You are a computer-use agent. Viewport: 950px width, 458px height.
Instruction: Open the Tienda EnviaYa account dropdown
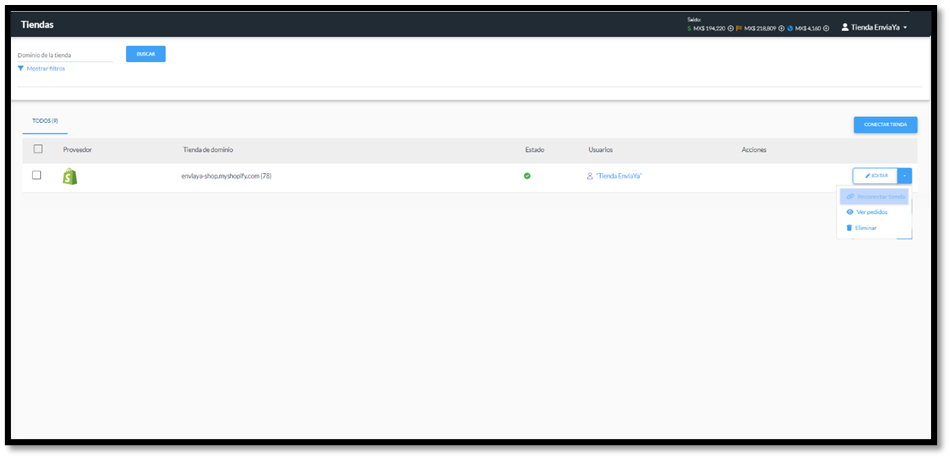click(x=874, y=27)
